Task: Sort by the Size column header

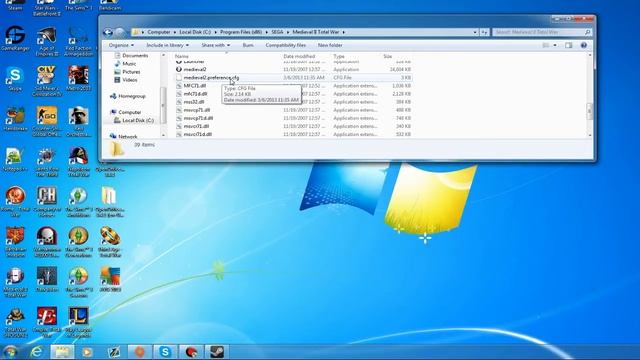Action: (x=388, y=56)
